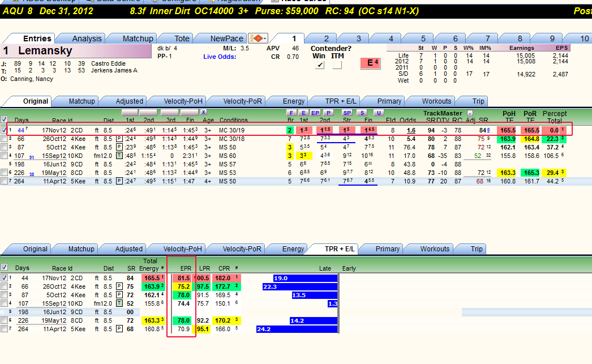Click the 22.3 blue Late bar
Viewport: 592px width, 364px height.
300,286
